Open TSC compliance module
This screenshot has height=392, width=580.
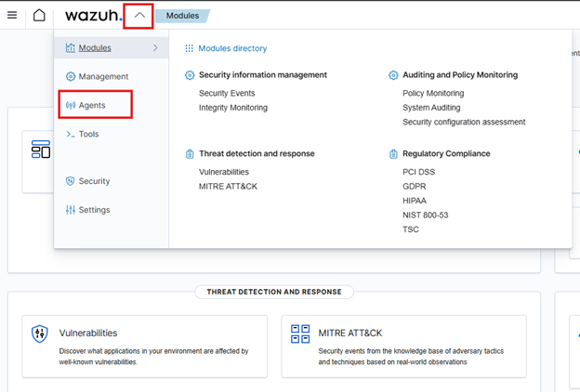click(411, 229)
